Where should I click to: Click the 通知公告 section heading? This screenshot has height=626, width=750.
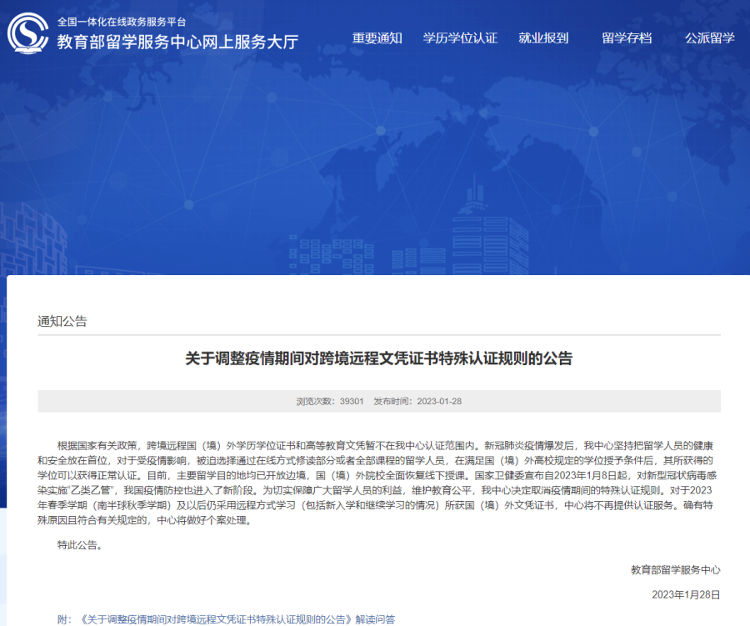(62, 321)
